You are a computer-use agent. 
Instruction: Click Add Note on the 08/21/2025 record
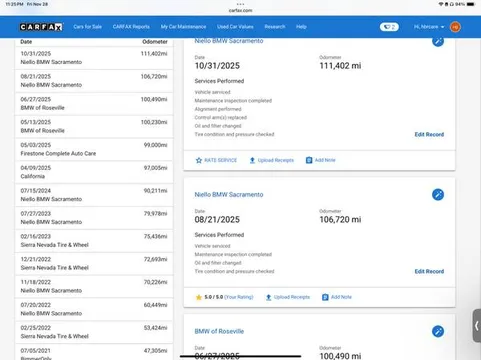(337, 297)
